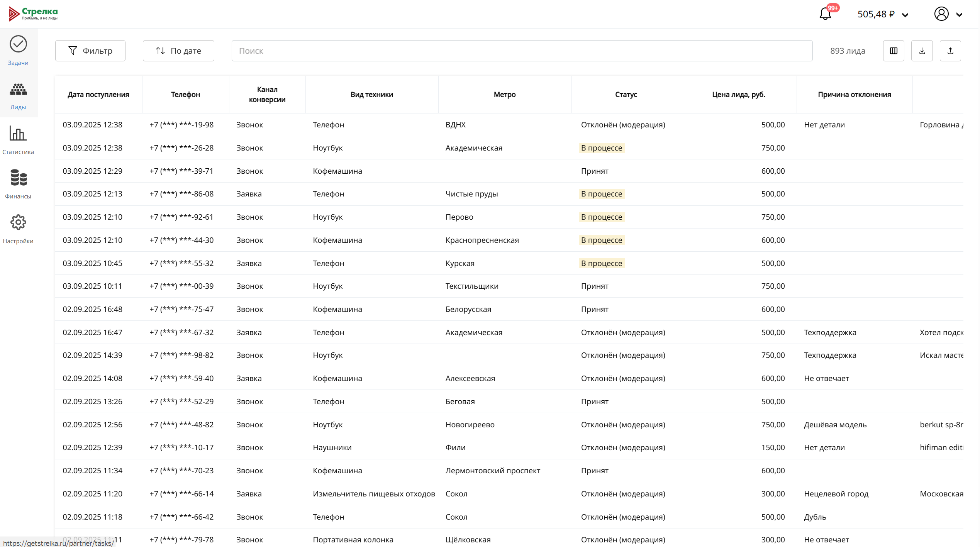Open the user account avatar icon
The image size is (980, 547).
coord(941,14)
